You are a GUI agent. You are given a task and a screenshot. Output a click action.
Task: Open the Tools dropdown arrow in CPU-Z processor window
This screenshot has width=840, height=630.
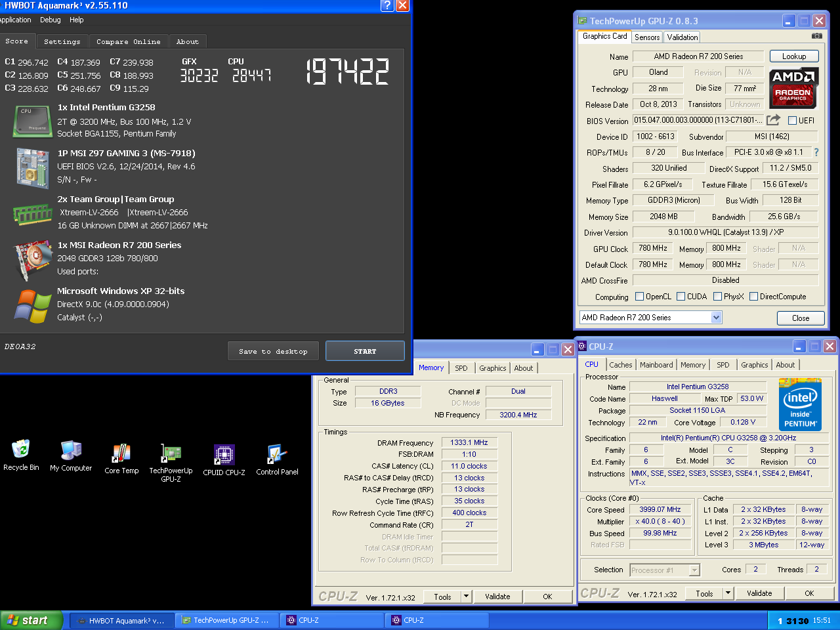(x=728, y=593)
